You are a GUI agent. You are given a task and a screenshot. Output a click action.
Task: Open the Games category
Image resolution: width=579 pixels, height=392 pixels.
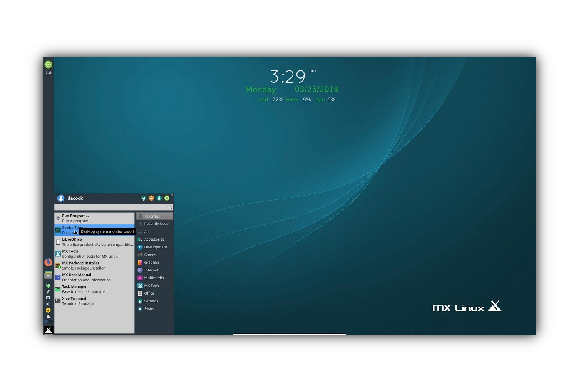(x=155, y=255)
